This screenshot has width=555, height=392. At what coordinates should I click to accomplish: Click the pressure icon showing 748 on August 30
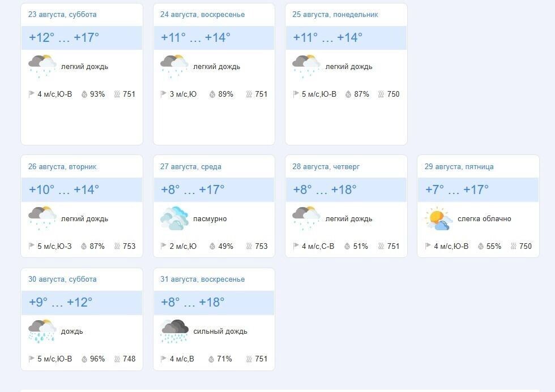point(117,359)
